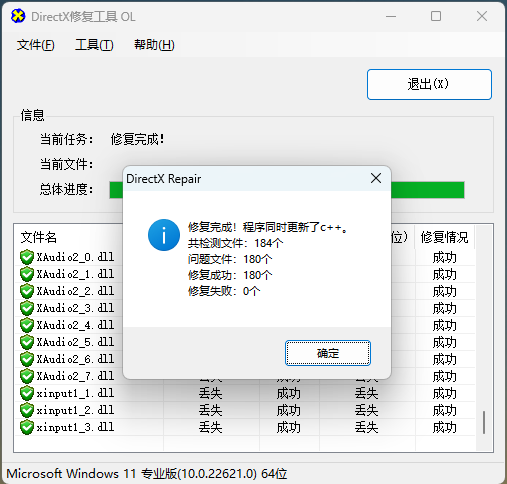
Task: Click green shield icon beside XAudio2_4.dll
Action: point(27,325)
